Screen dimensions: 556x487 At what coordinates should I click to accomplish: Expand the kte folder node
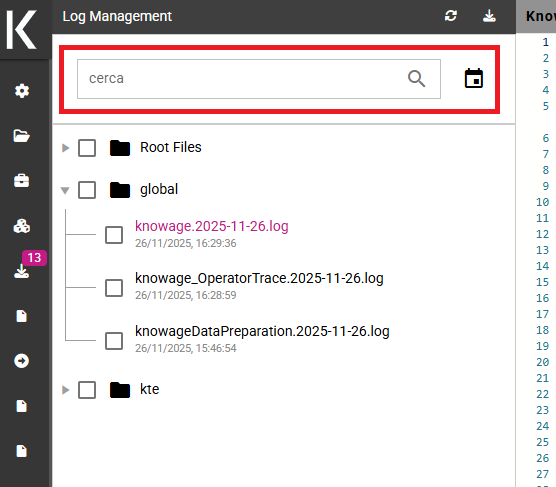[x=65, y=390]
